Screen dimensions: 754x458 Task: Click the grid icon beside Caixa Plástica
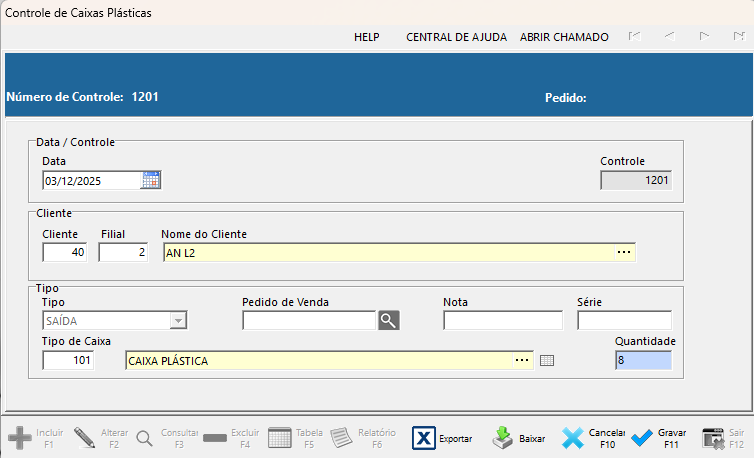(546, 361)
